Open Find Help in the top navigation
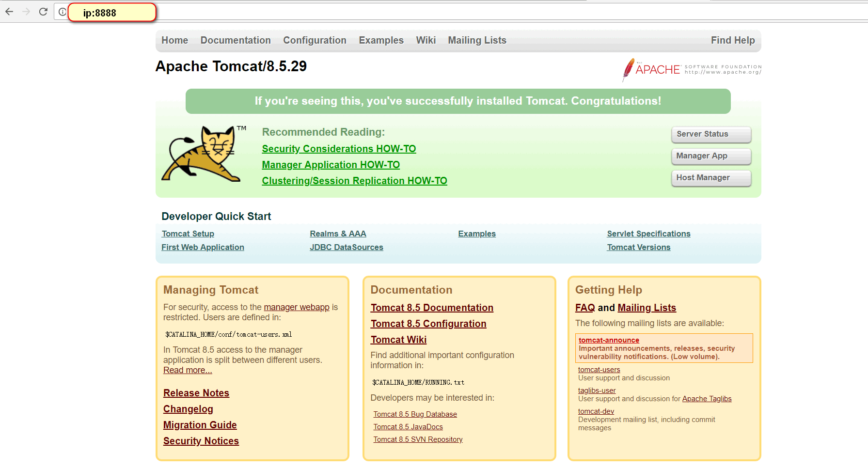This screenshot has height=469, width=868. tap(733, 41)
